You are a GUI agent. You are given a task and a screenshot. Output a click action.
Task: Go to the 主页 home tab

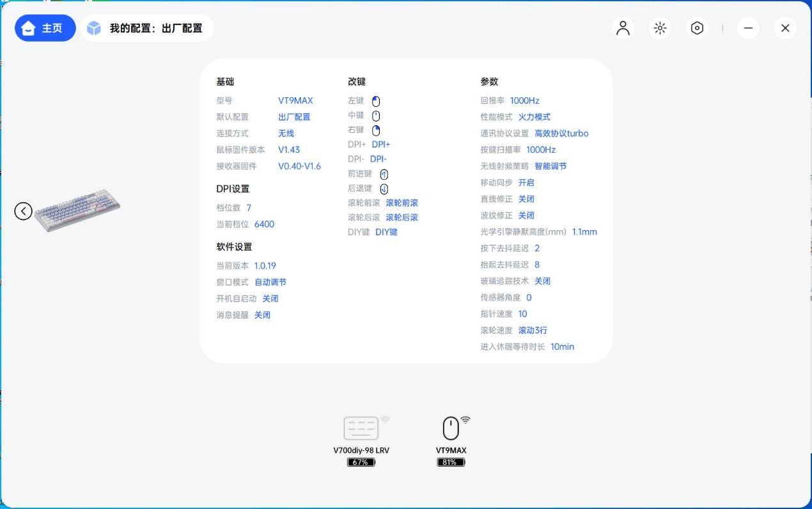(x=45, y=28)
